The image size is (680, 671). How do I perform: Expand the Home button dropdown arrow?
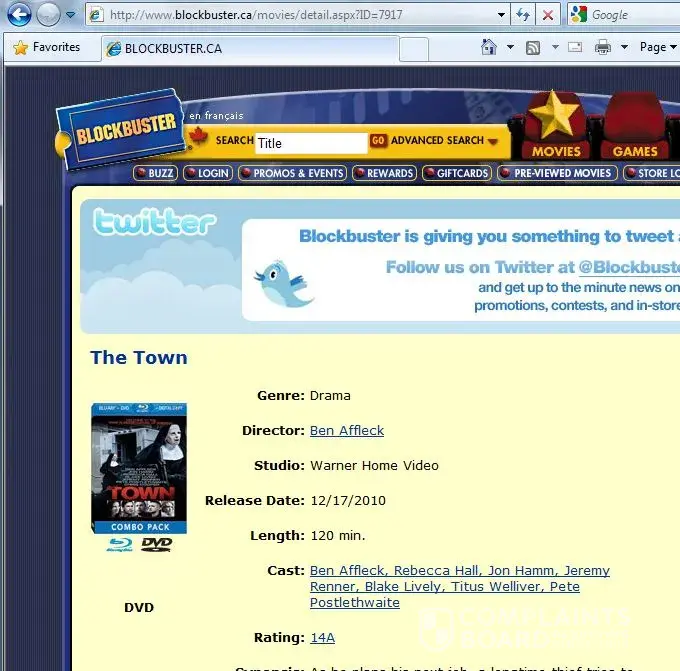(x=510, y=47)
